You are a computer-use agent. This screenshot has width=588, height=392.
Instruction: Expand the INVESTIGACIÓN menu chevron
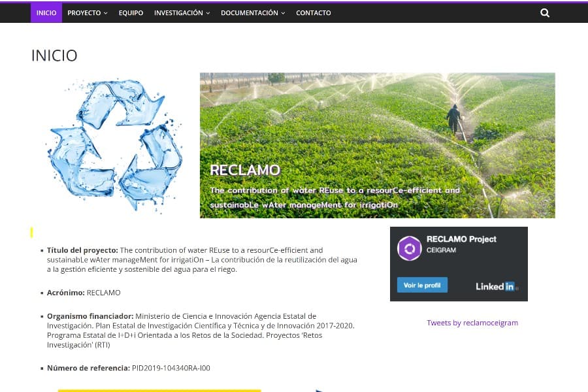tap(208, 13)
